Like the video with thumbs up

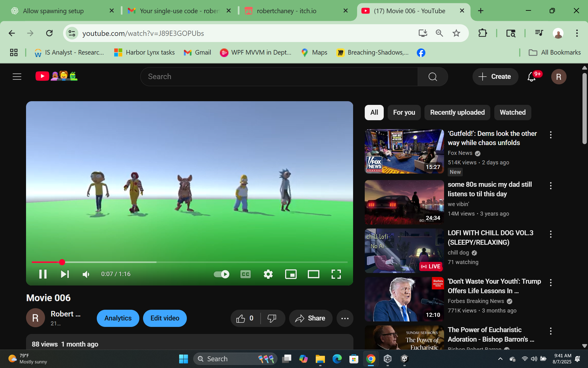(245, 318)
